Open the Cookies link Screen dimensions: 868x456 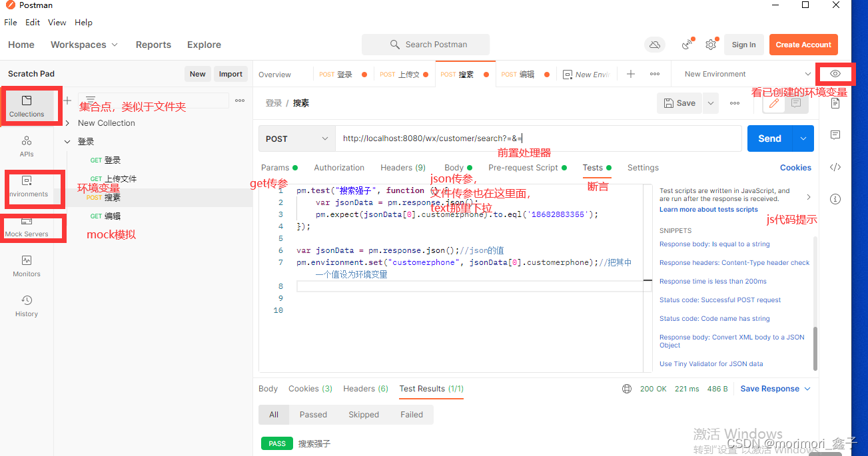[x=795, y=168]
